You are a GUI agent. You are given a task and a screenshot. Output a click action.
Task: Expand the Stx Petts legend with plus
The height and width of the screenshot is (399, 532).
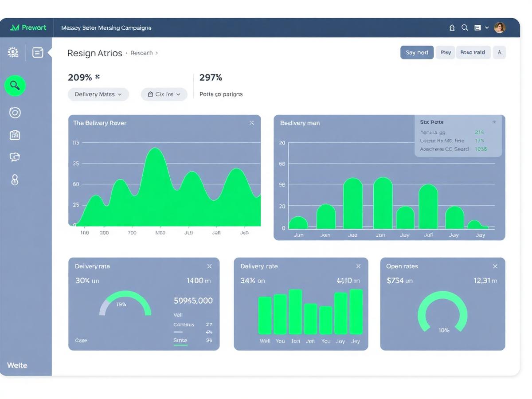494,122
